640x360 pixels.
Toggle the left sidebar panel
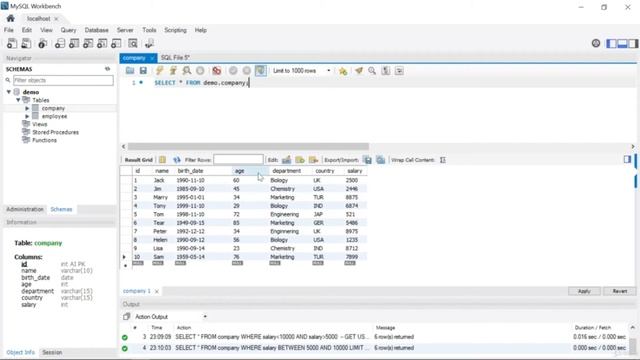611,43
